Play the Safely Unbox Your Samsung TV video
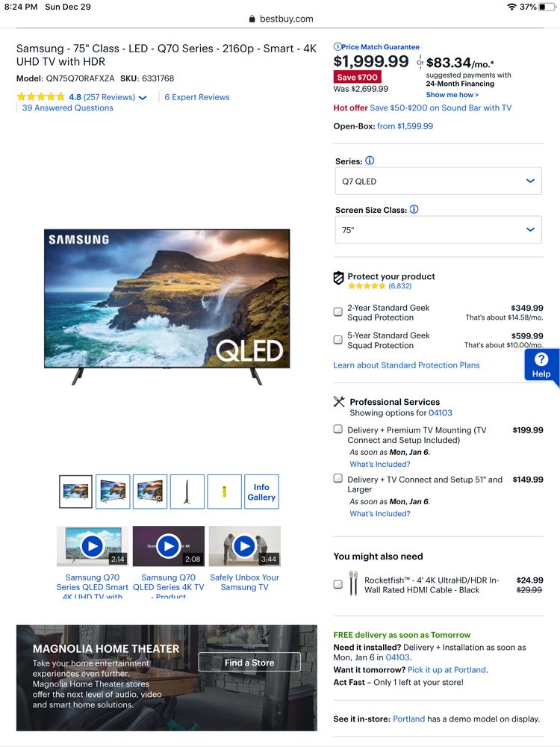 tap(244, 546)
